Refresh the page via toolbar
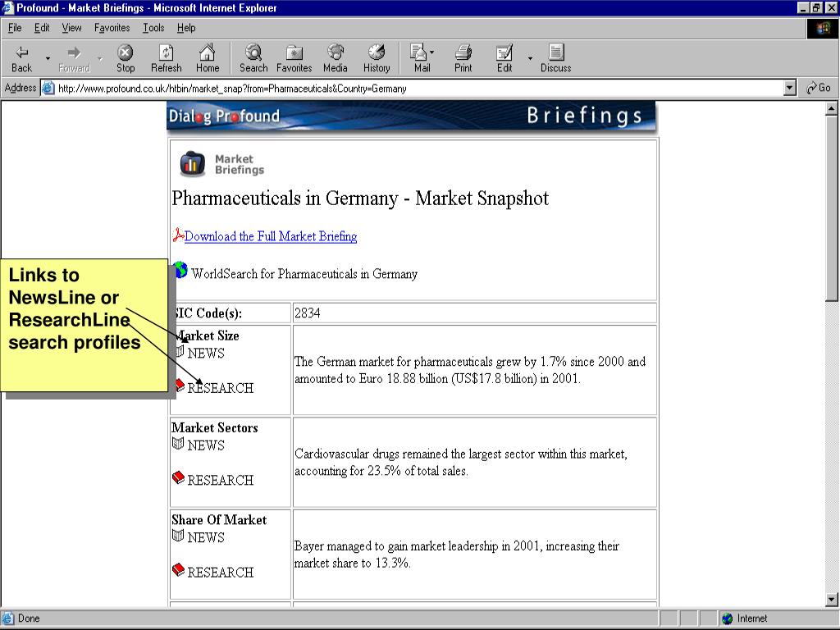 166,58
